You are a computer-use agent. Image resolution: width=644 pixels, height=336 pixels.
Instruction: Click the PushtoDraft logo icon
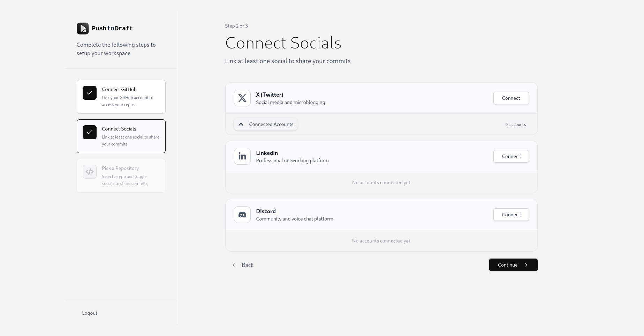coord(83,29)
